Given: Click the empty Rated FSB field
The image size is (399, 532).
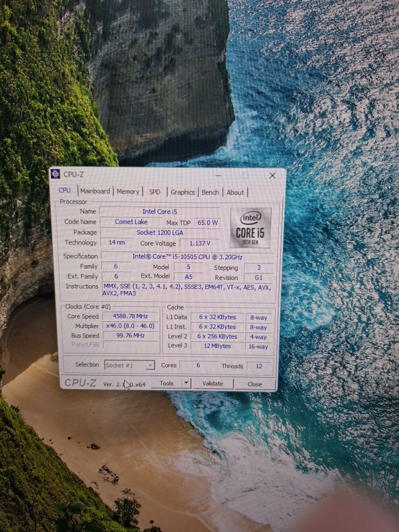Looking at the screenshot, I should (x=130, y=345).
